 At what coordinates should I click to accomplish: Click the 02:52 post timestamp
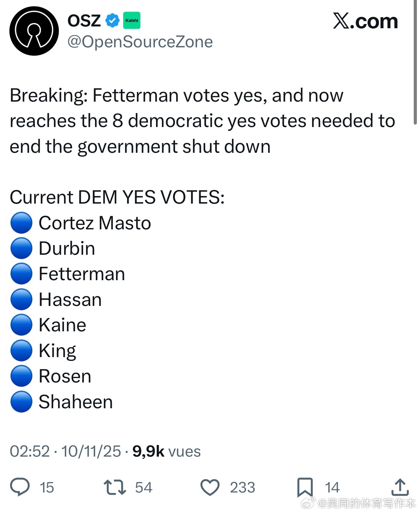click(30, 451)
